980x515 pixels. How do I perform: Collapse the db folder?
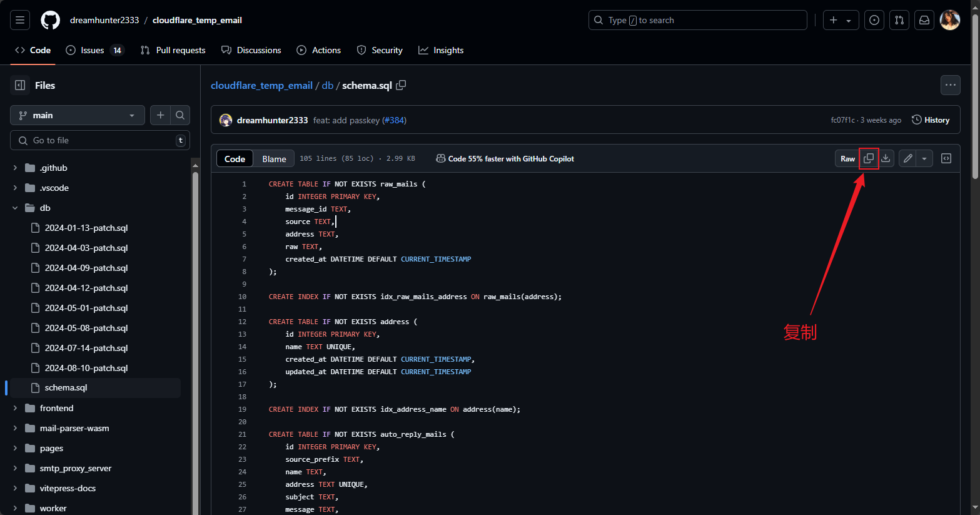(x=15, y=208)
